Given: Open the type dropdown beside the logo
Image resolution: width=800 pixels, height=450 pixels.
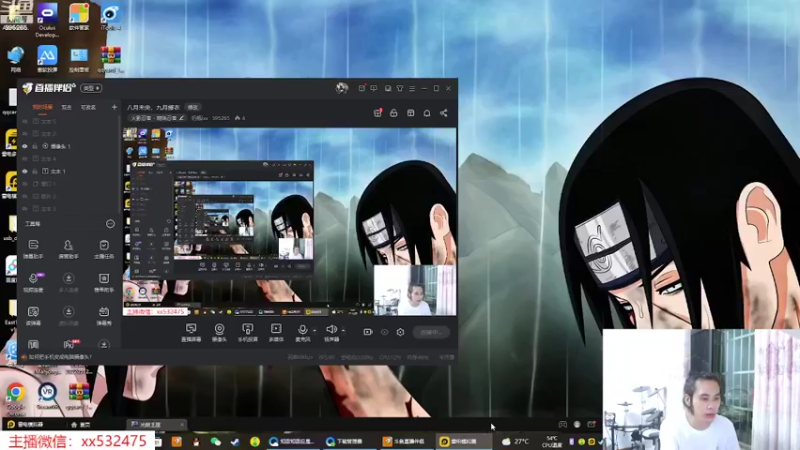Looking at the screenshot, I should coord(91,88).
